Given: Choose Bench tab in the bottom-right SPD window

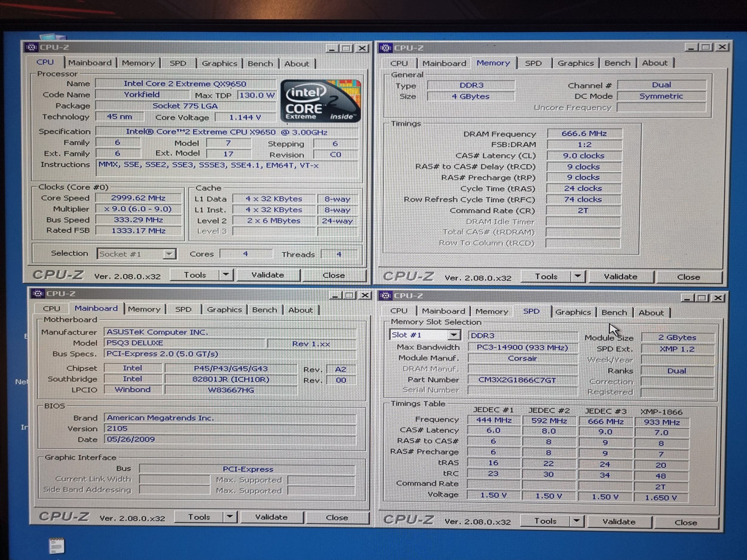Looking at the screenshot, I should [614, 313].
